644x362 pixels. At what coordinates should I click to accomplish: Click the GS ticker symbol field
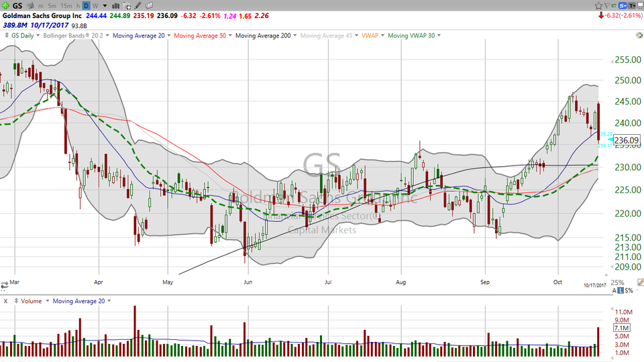[17, 6]
